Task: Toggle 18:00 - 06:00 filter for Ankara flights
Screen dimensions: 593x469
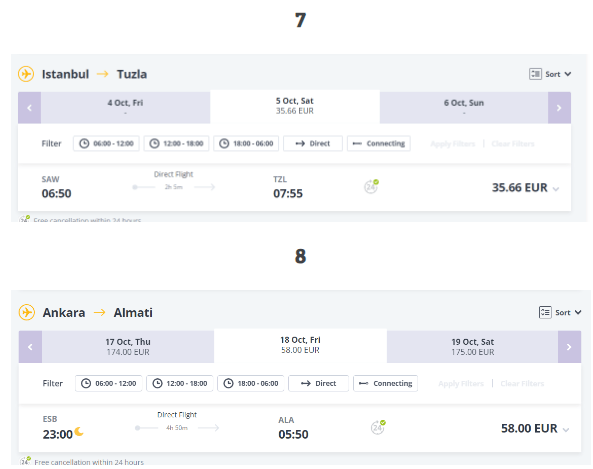Action: coord(251,383)
